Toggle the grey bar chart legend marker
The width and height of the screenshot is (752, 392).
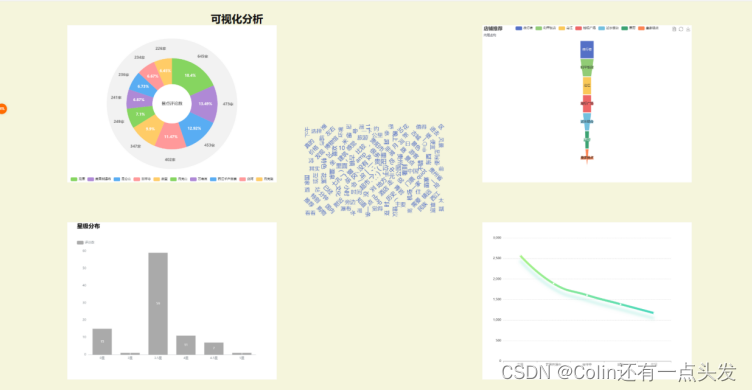pyautogui.click(x=80, y=242)
